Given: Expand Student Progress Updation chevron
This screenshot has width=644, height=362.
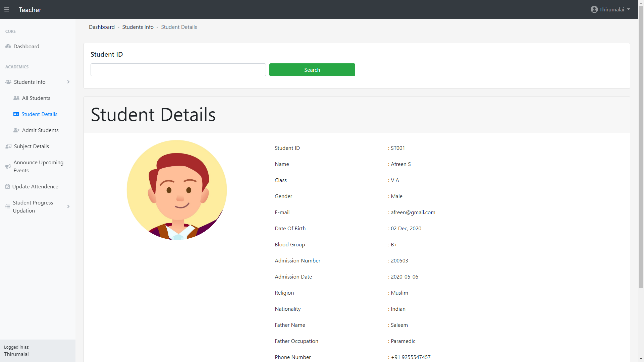Looking at the screenshot, I should pos(68,207).
